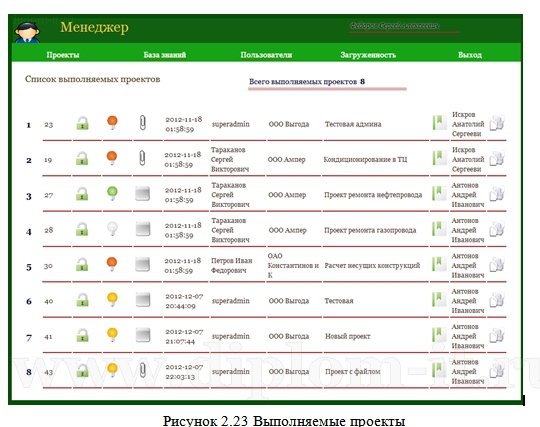
Task: Click the copy documents icon for project 30
Action: click(497, 264)
